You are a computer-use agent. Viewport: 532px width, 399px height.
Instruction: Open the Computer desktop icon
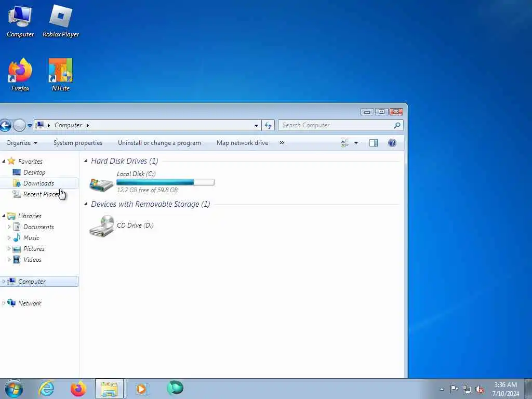click(x=20, y=21)
